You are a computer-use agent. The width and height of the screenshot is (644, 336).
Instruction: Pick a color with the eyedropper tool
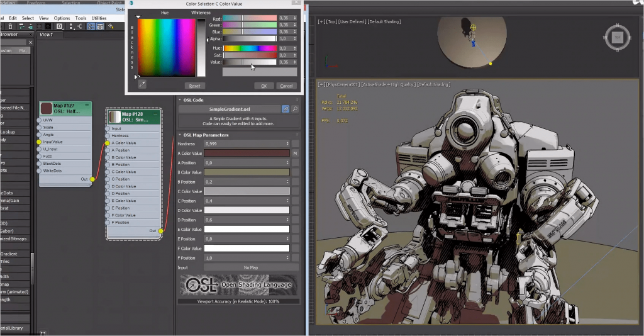(142, 84)
